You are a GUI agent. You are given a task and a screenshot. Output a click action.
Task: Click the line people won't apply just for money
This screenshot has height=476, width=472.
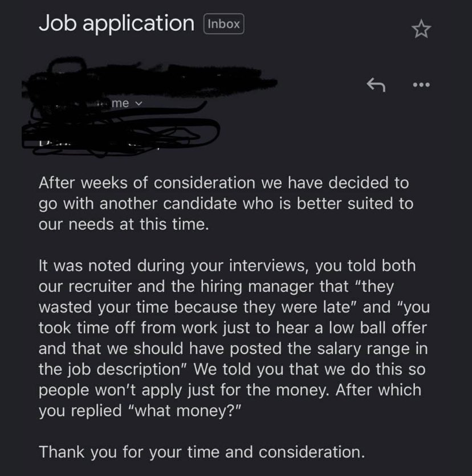pyautogui.click(x=230, y=390)
